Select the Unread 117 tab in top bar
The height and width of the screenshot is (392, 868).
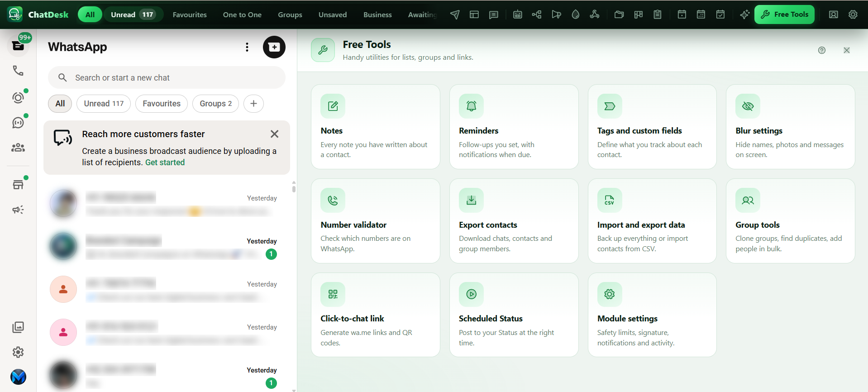[x=133, y=14]
